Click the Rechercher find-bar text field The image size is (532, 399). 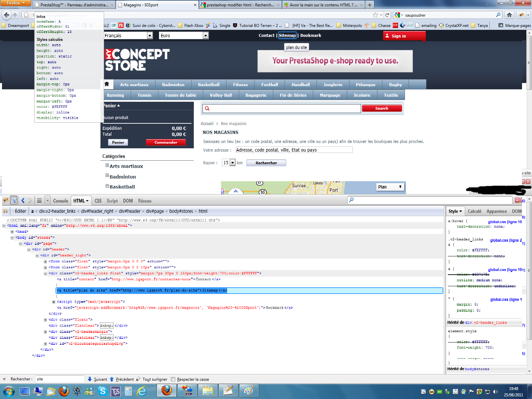pos(60,379)
